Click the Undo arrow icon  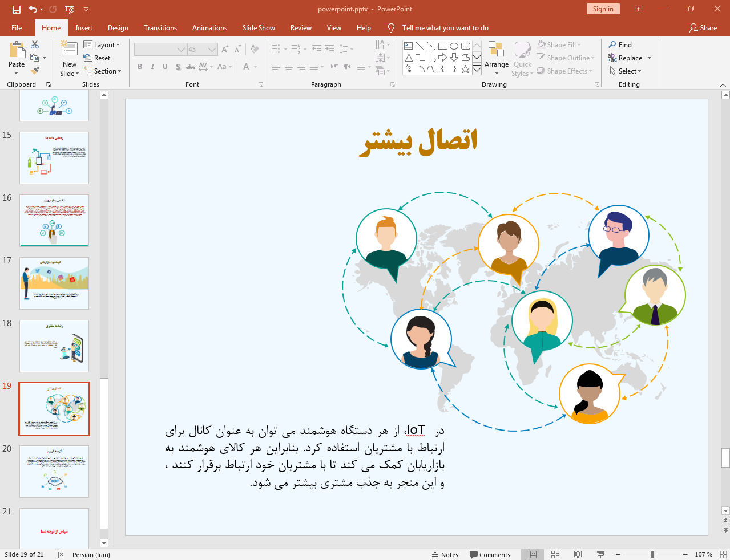click(33, 9)
